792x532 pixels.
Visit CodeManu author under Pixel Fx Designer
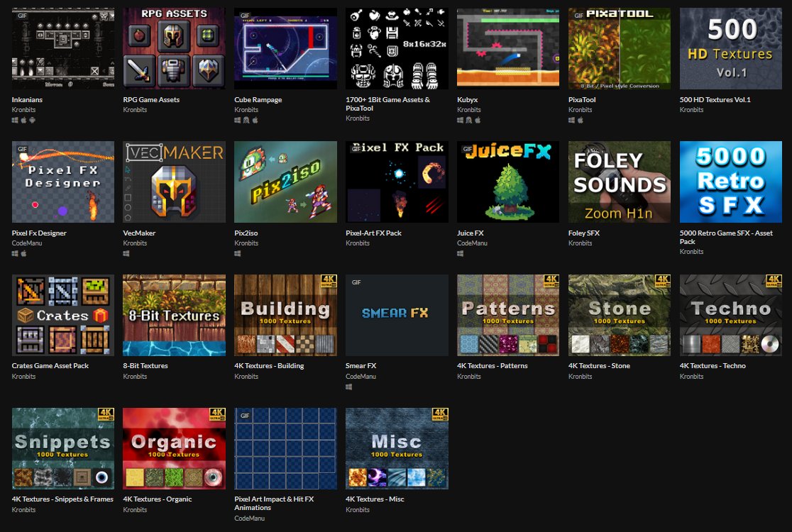coord(27,243)
